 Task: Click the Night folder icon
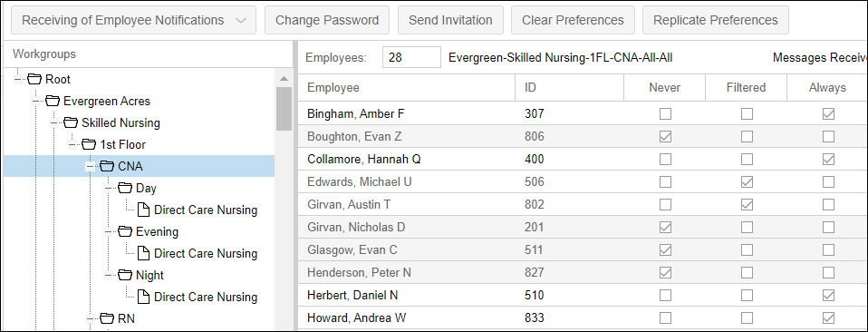point(125,275)
